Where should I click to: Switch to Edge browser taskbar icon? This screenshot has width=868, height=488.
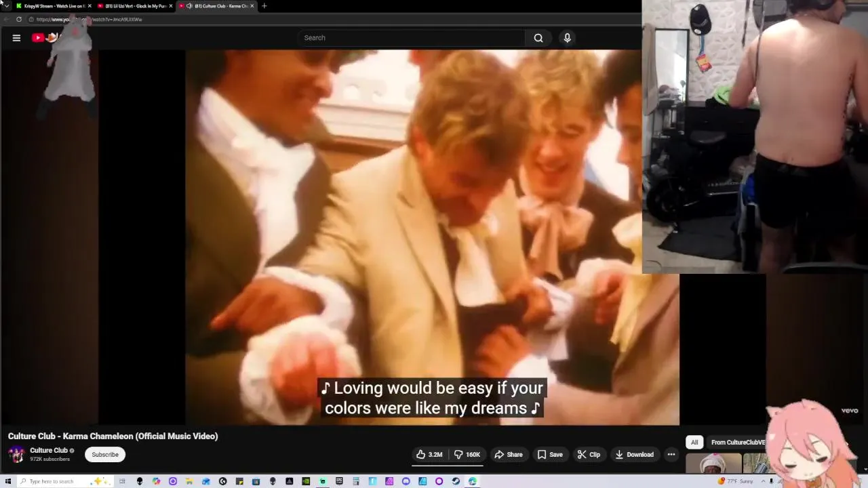472,481
